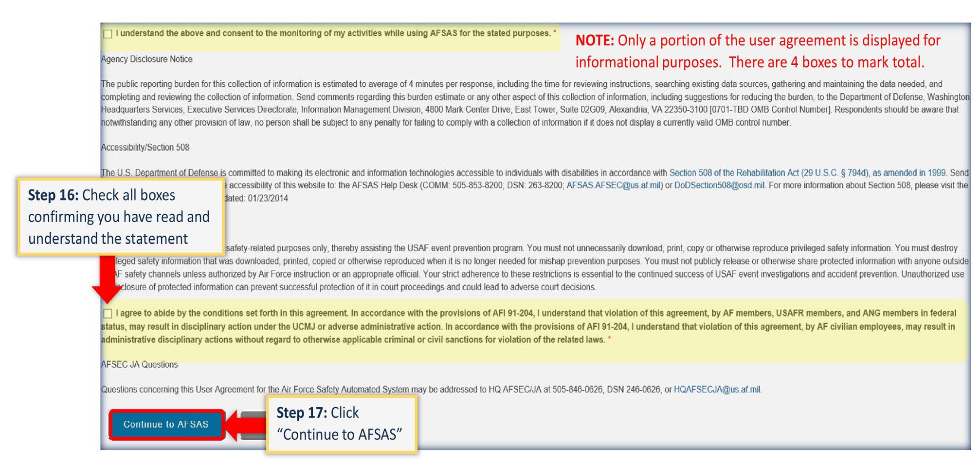
Task: Click the HQAFSECJA@us.af.mil email link
Action: (717, 390)
